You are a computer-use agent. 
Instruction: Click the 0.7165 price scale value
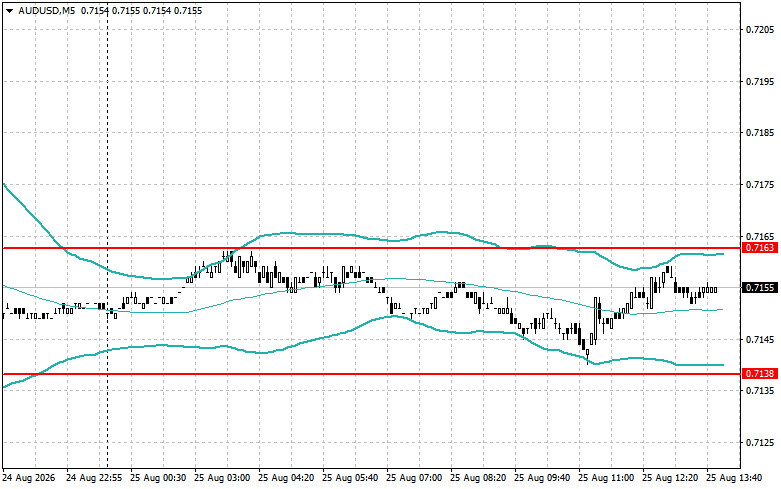pyautogui.click(x=760, y=236)
